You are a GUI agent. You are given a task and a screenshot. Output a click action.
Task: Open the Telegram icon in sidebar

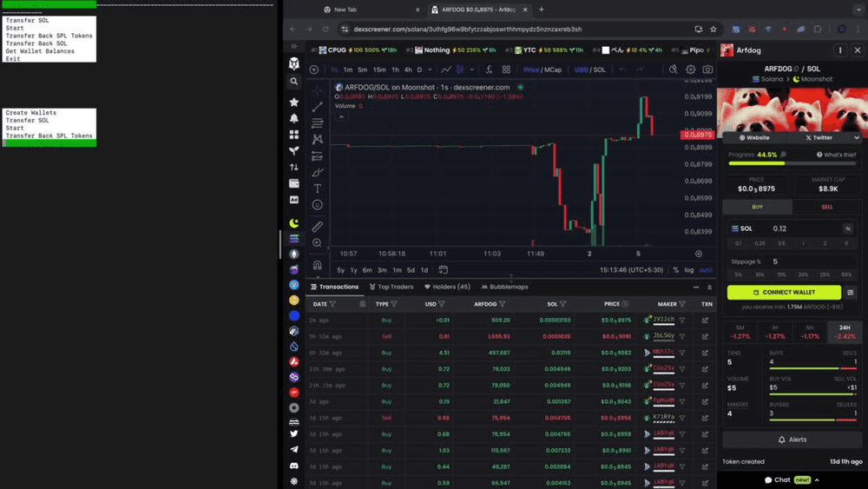294,450
